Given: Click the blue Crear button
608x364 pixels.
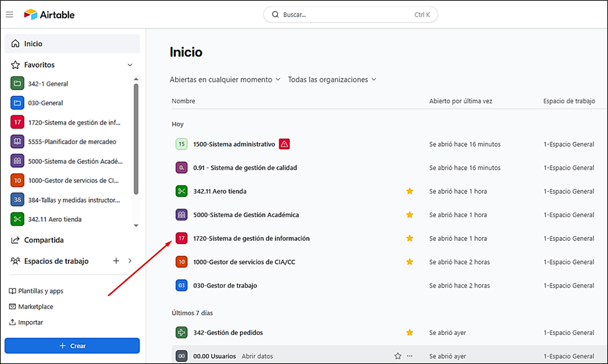Looking at the screenshot, I should (72, 346).
